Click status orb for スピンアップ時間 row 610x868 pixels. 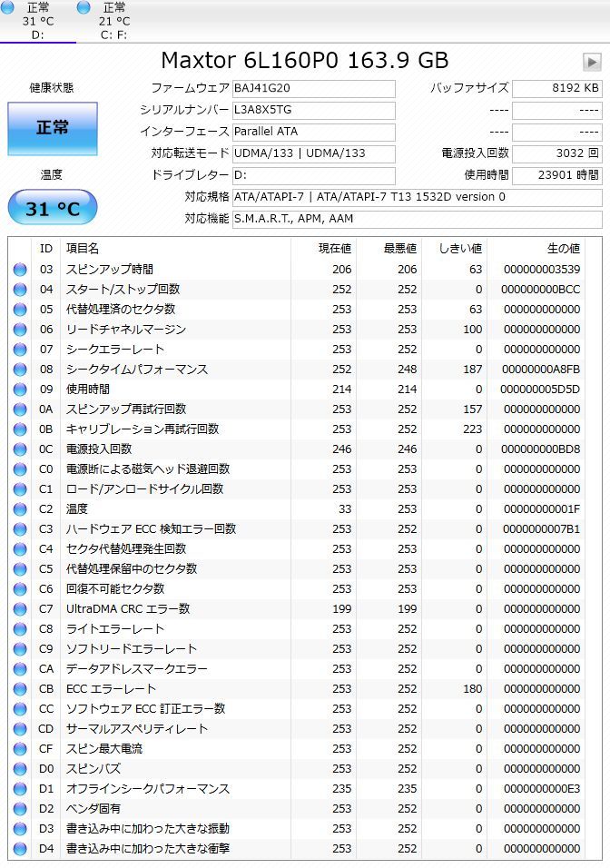tap(20, 270)
